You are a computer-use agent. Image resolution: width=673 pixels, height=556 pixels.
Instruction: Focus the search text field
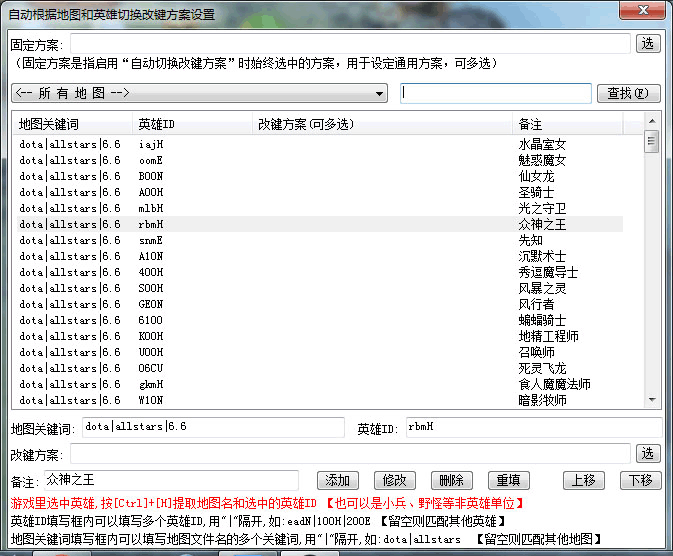[x=496, y=93]
